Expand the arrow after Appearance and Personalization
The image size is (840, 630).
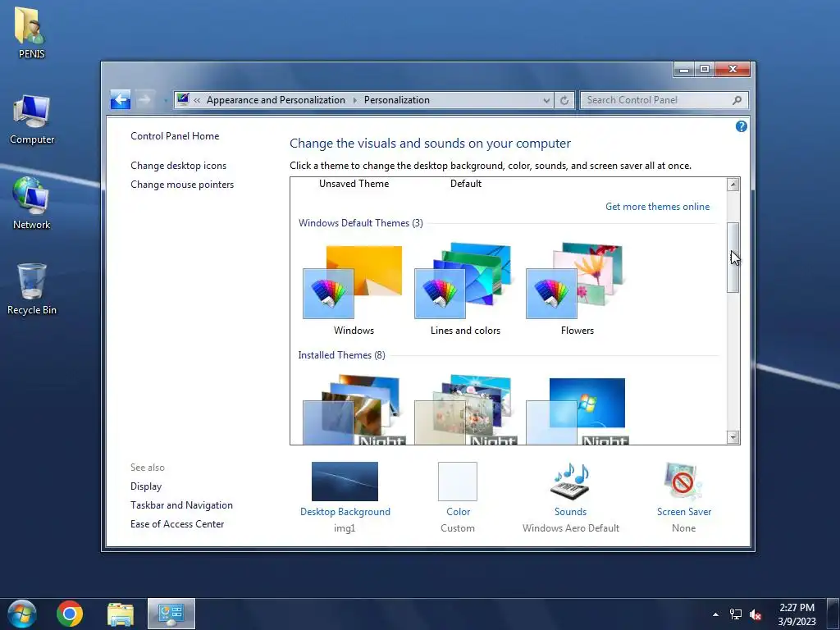point(354,100)
